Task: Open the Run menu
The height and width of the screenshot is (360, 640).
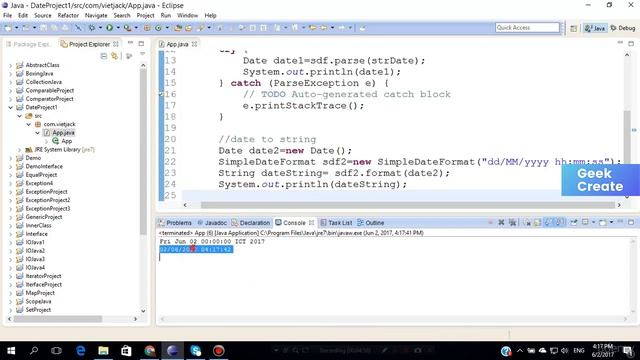Action: click(166, 16)
